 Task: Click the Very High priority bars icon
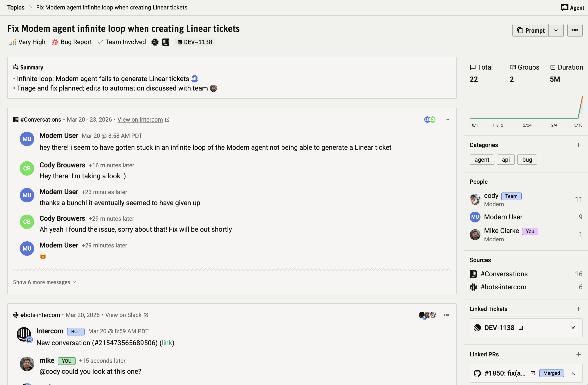pos(13,42)
